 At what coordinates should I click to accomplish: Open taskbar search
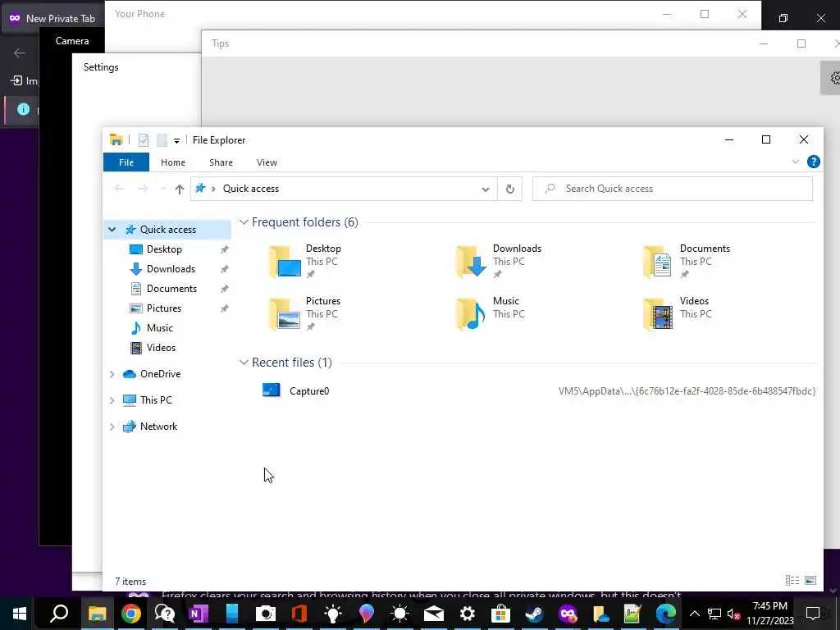59,614
